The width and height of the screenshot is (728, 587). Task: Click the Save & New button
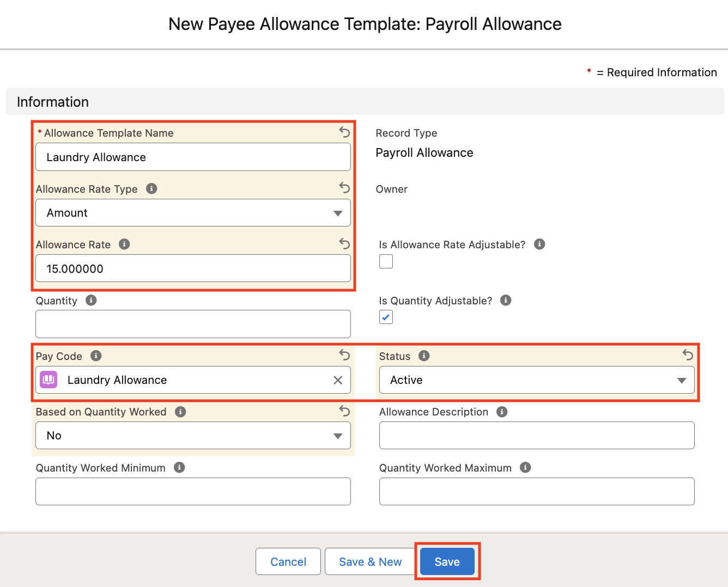pos(370,561)
